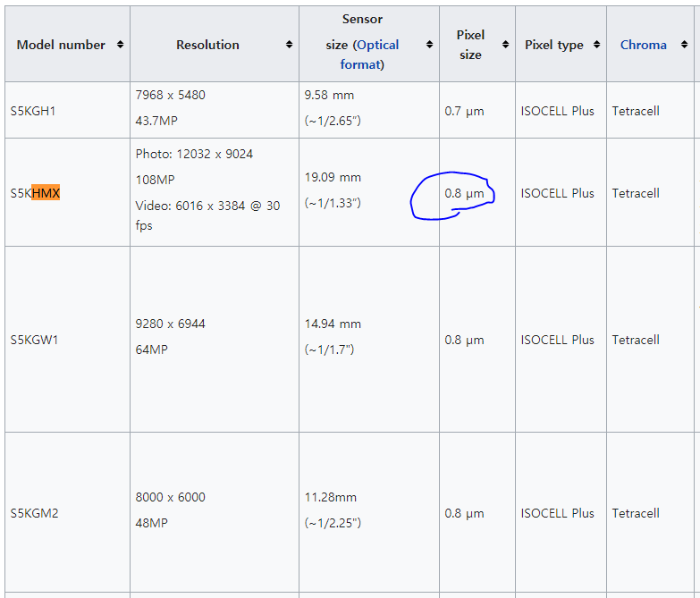Click the 43.7MP resolution value
The height and width of the screenshot is (598, 700).
tap(156, 121)
